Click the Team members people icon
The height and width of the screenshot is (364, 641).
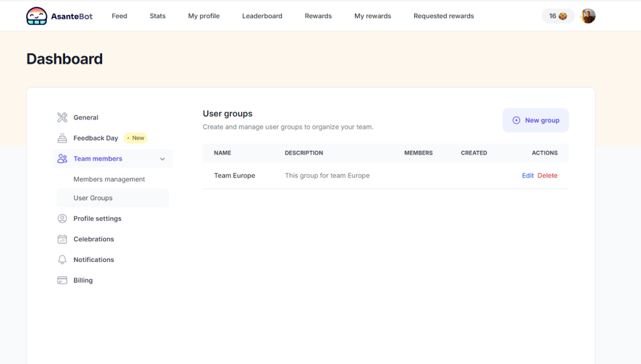coord(62,159)
